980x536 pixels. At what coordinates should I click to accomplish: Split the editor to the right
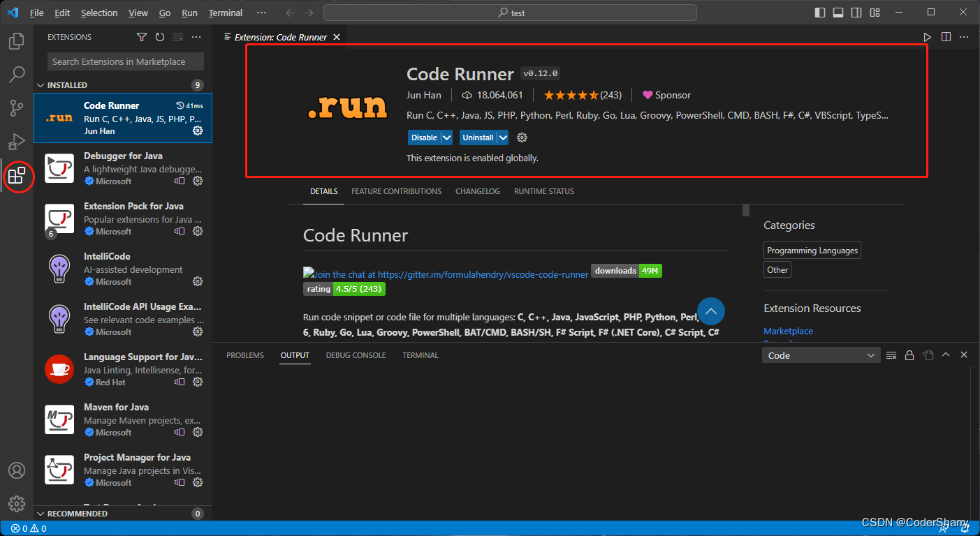(946, 37)
